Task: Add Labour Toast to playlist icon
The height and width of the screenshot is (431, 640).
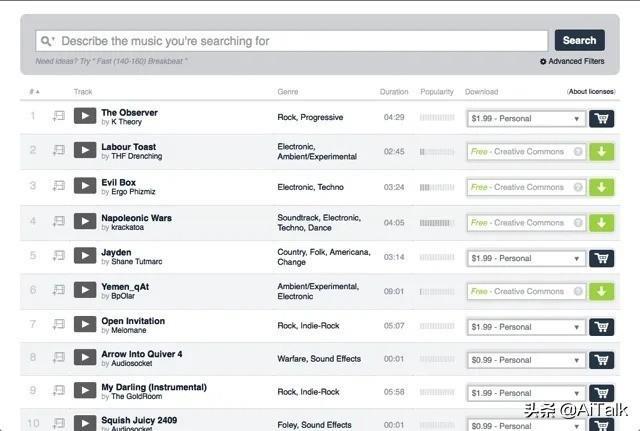Action: point(59,151)
